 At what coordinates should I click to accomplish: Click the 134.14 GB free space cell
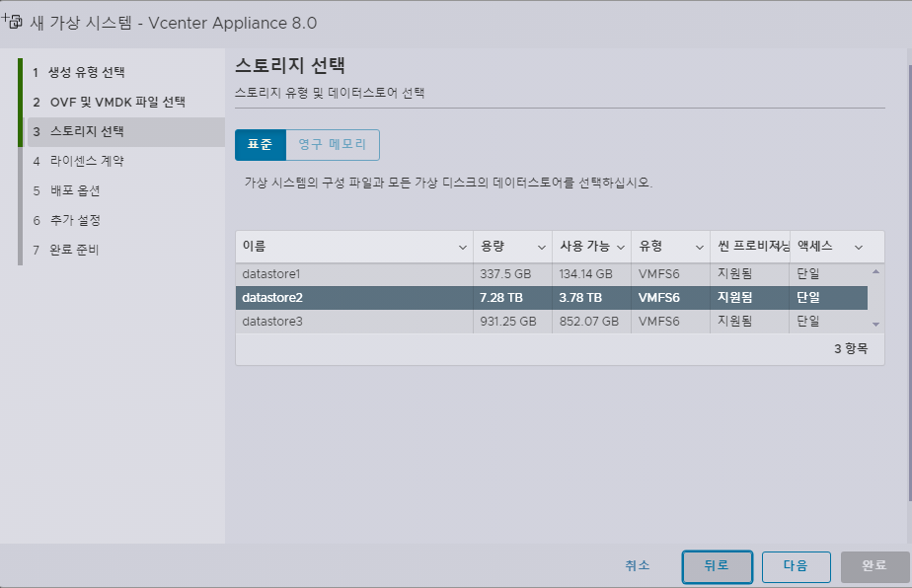pyautogui.click(x=585, y=274)
